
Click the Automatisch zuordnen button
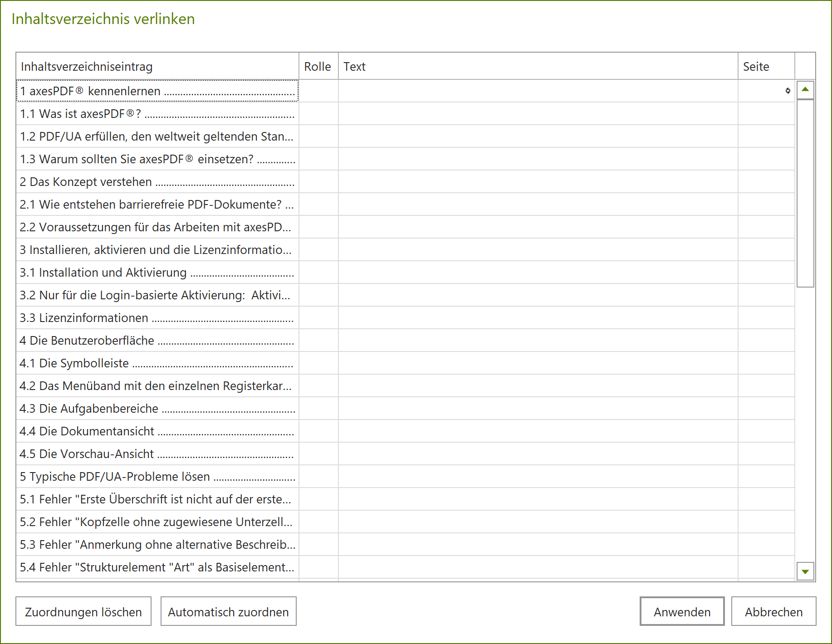point(229,611)
